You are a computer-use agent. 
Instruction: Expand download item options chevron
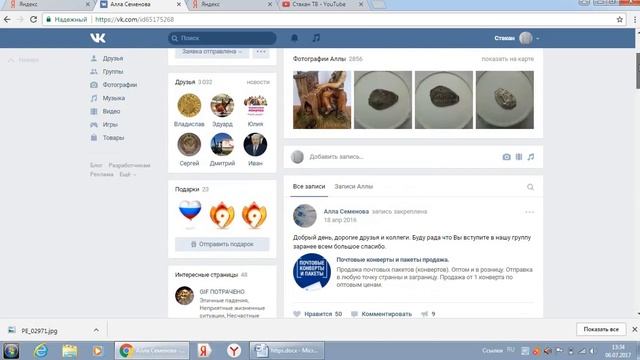96,330
